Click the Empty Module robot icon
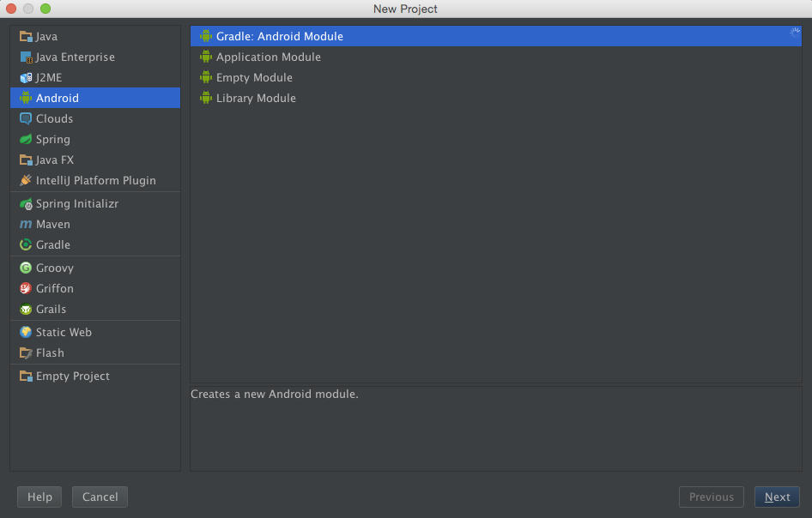The height and width of the screenshot is (518, 812). (x=206, y=77)
